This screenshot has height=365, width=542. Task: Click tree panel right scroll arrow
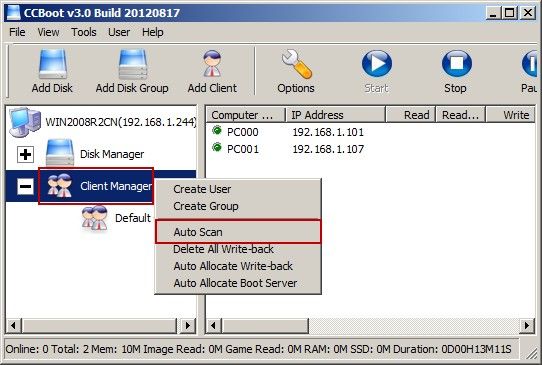click(187, 325)
